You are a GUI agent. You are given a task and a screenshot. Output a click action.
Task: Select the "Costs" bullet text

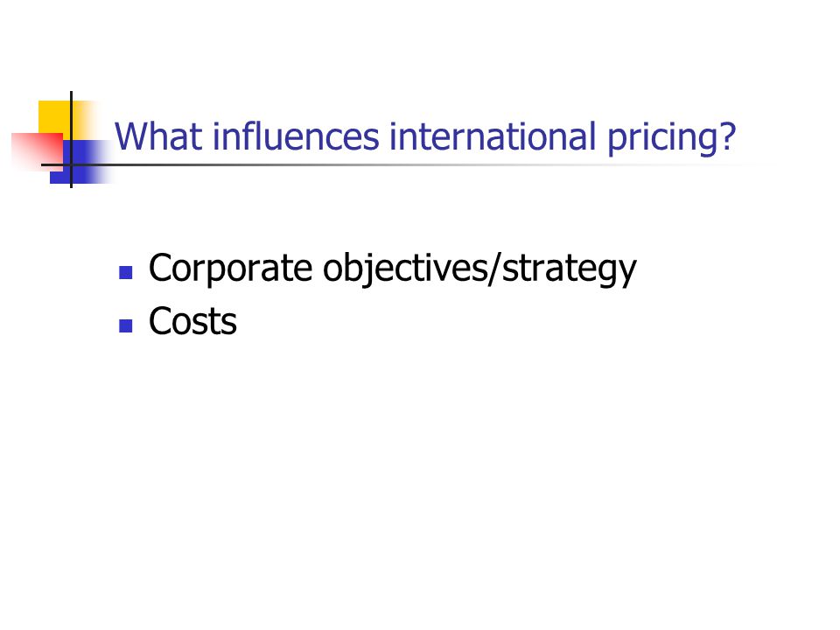192,321
